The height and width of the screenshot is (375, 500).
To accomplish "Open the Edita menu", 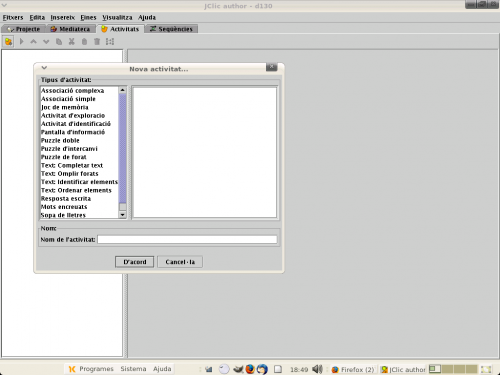I will pyautogui.click(x=37, y=17).
